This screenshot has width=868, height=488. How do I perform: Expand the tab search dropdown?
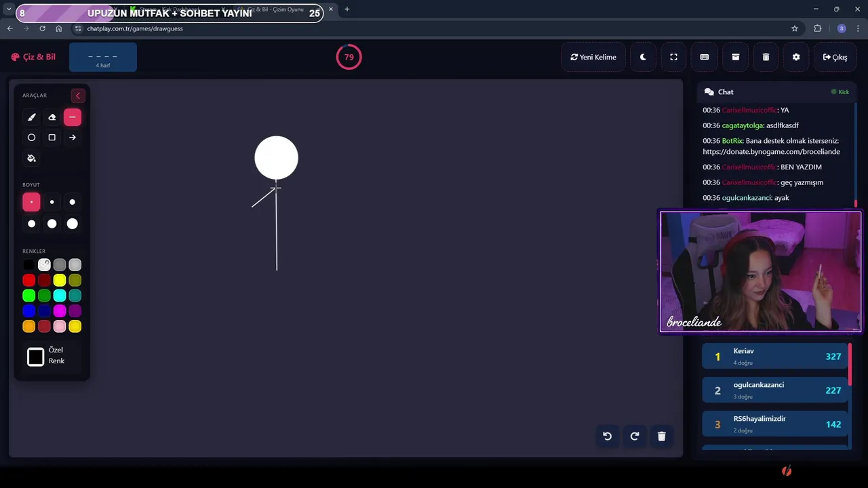coord(9,9)
